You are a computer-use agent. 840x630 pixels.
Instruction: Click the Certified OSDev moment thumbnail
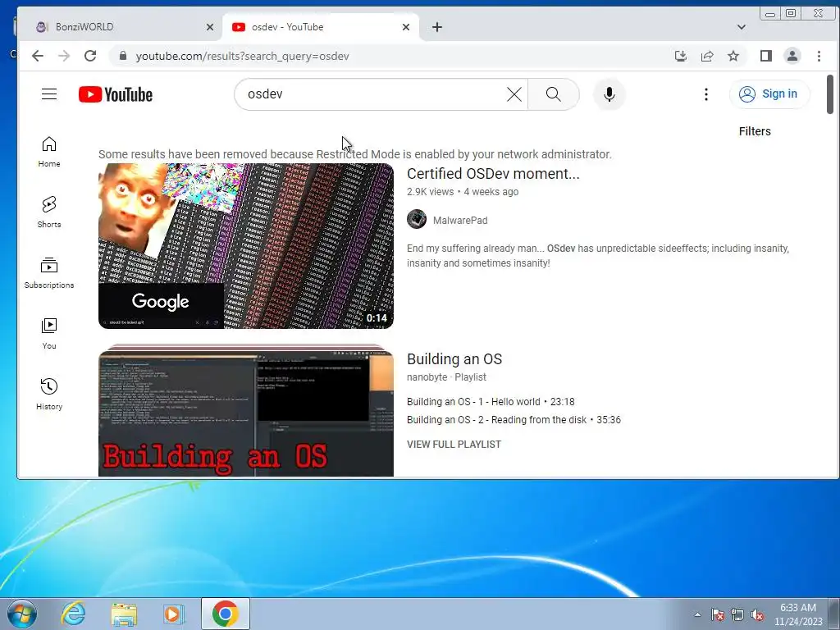tap(246, 246)
